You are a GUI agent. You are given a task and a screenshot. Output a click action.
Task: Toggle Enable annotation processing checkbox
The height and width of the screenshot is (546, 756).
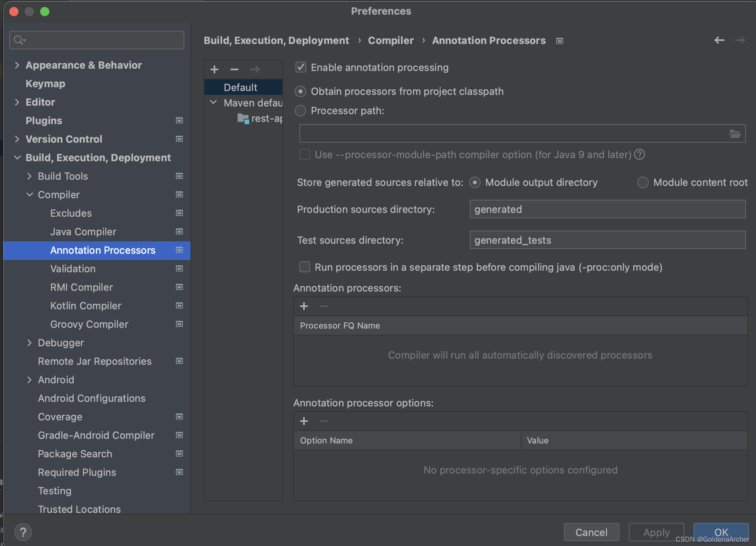(x=301, y=67)
